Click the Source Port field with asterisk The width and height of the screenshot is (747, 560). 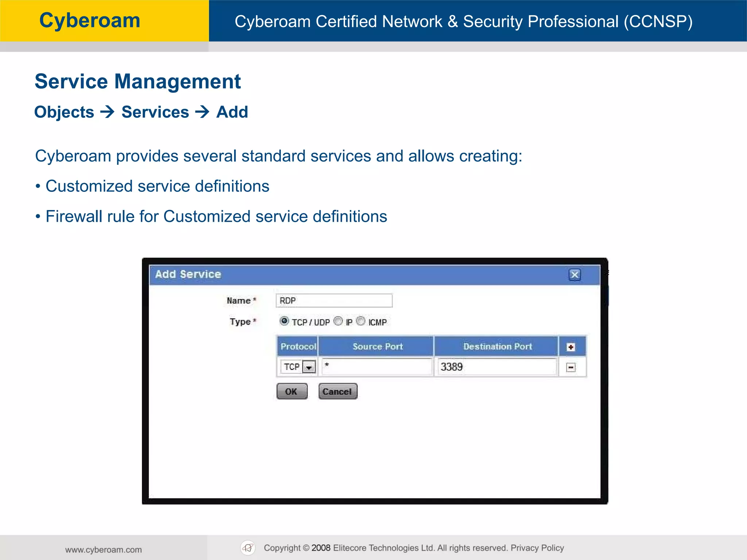tap(377, 367)
